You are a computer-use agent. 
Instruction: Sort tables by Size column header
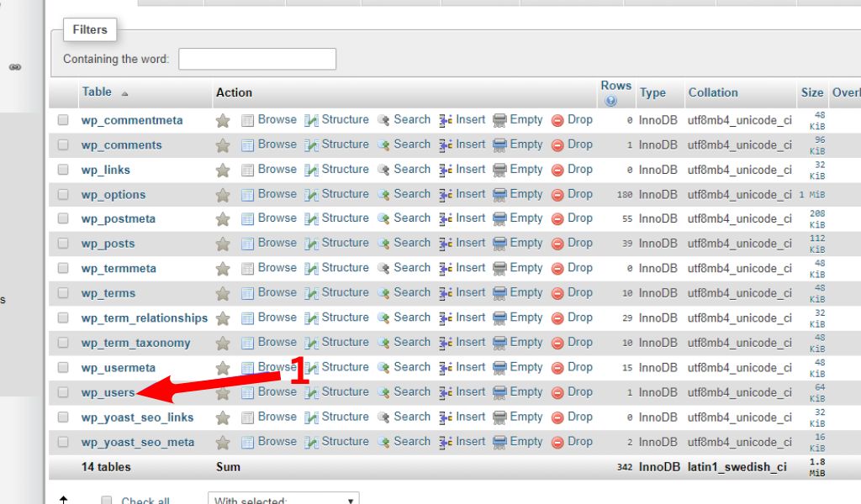(x=811, y=92)
